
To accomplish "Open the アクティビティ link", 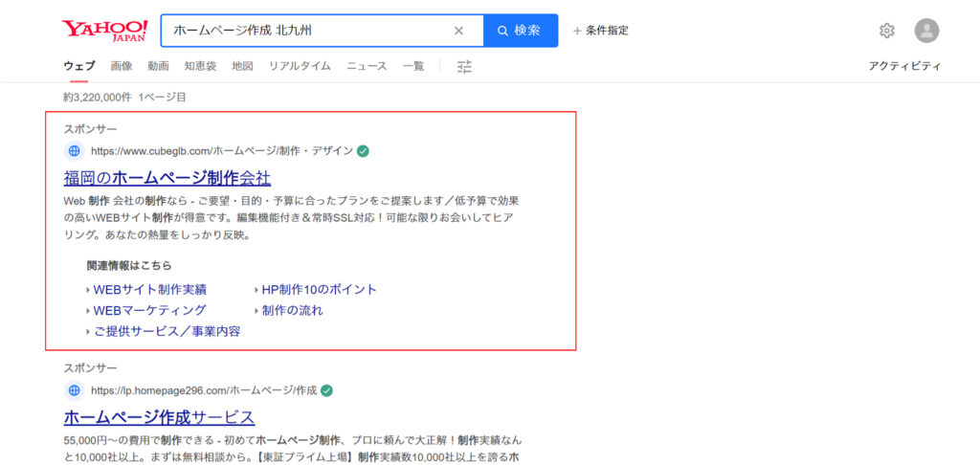I will [904, 66].
